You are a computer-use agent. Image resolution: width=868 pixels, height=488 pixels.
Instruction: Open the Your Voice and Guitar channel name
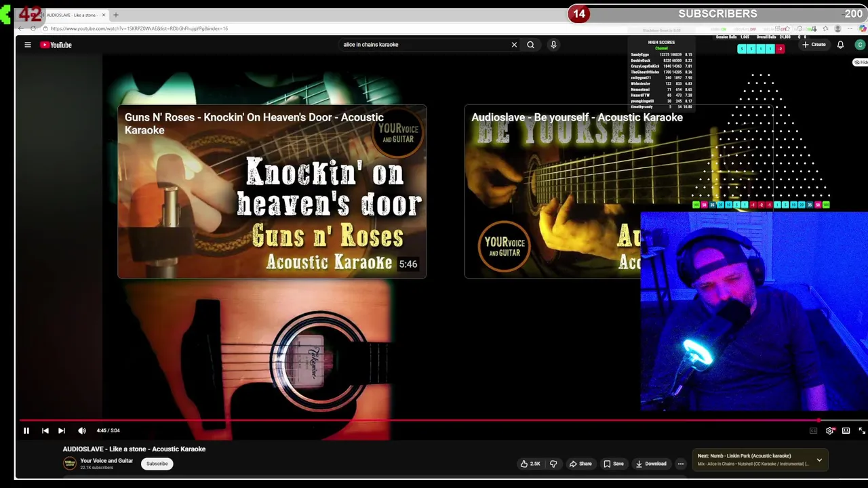point(106,461)
